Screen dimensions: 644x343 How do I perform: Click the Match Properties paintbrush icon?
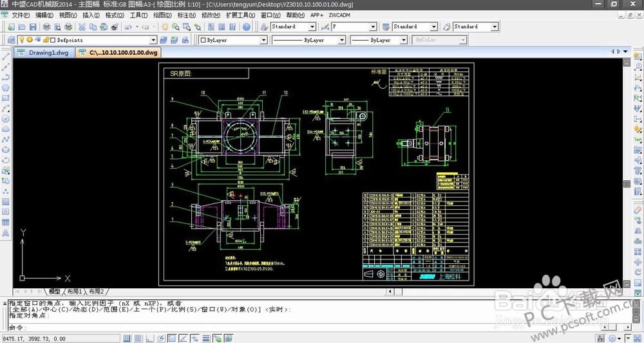pyautogui.click(x=114, y=27)
